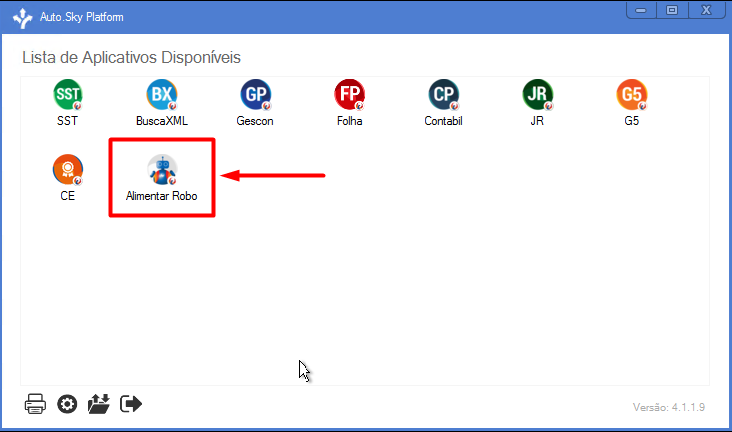Click the printer icon at bottom
This screenshot has height=432, width=732.
coord(35,404)
